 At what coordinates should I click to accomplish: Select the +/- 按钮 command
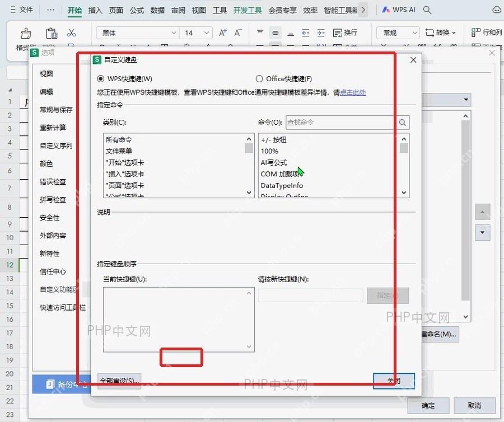point(273,140)
